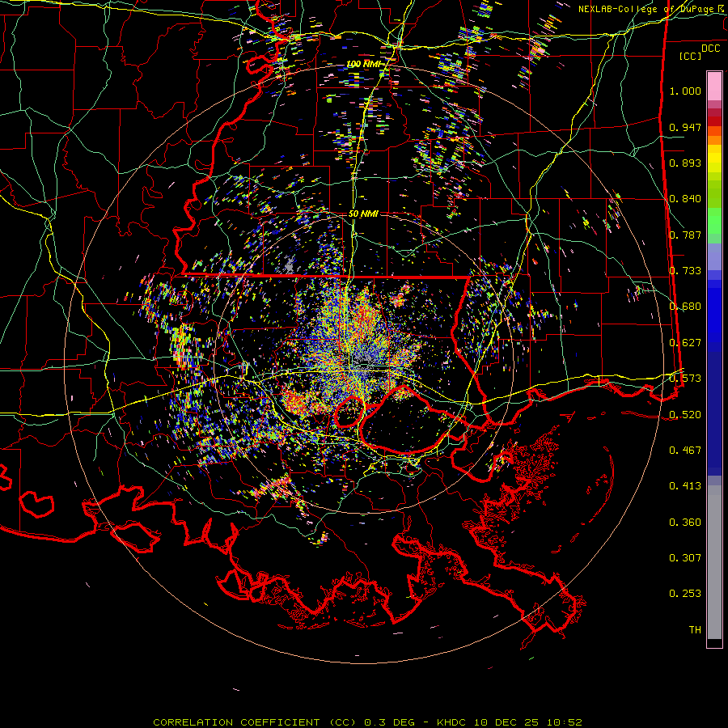Viewport: 728px width, 728px height.
Task: Click the 0.733 legend value
Action: tap(685, 271)
